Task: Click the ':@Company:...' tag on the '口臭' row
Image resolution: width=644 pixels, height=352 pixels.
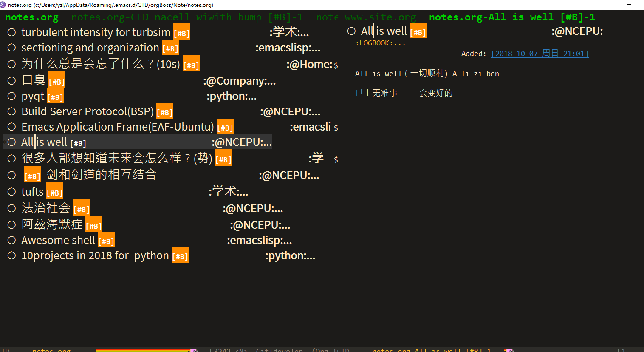Action: 240,81
